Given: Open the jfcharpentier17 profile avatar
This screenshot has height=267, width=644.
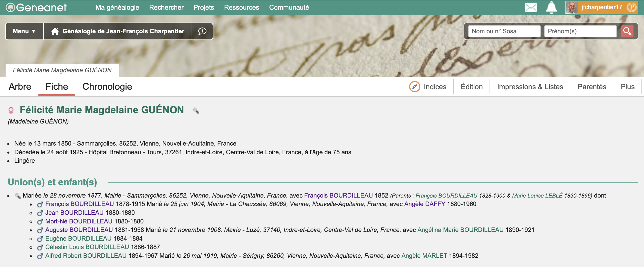Looking at the screenshot, I should pyautogui.click(x=571, y=7).
